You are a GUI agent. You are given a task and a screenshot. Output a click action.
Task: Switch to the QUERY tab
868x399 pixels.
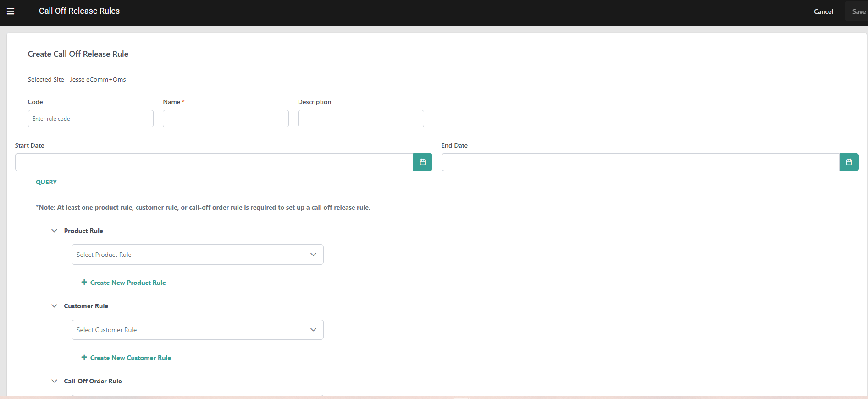pos(46,182)
